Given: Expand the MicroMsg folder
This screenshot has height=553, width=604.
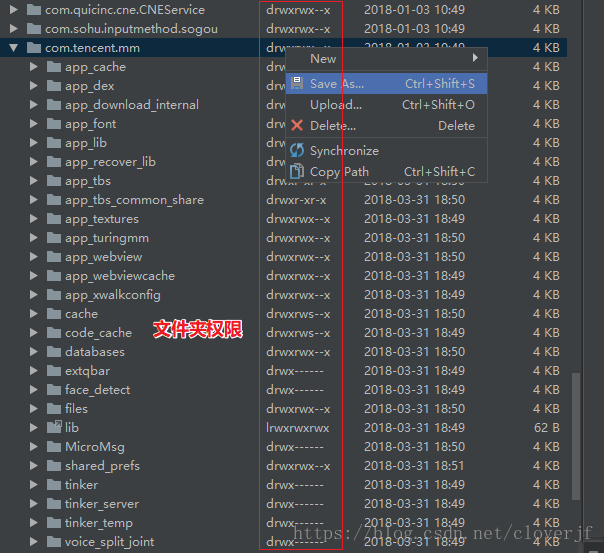Looking at the screenshot, I should [x=34, y=447].
